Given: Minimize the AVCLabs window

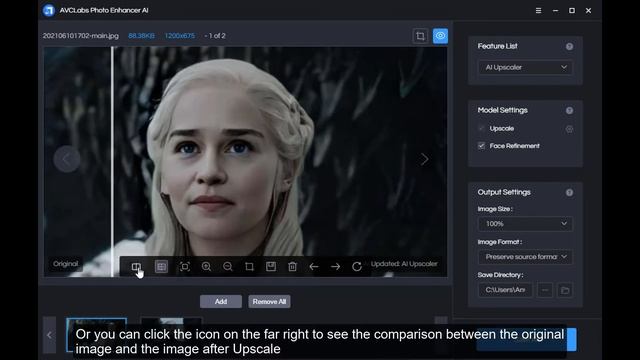Looking at the screenshot, I should pyautogui.click(x=555, y=11).
